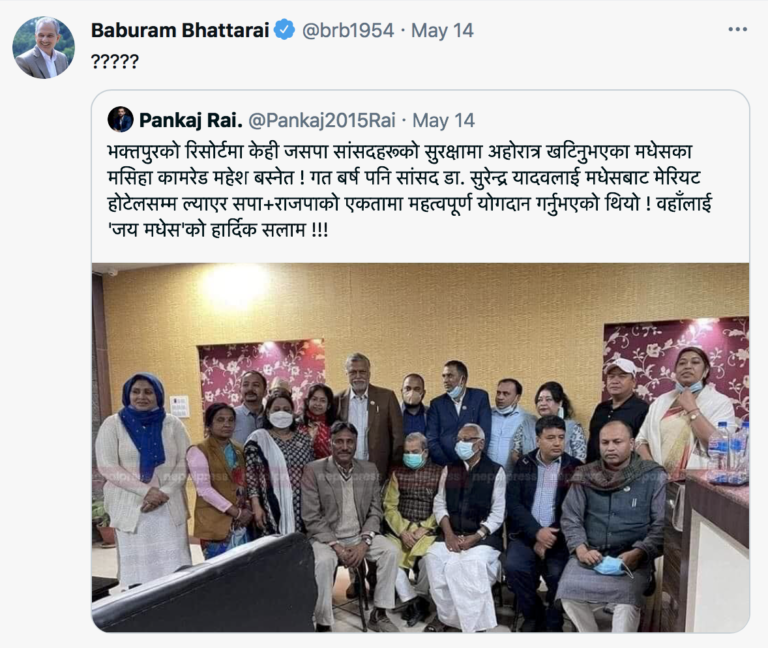Open the @brb1954 handle link
768x648 pixels.
pyautogui.click(x=348, y=30)
